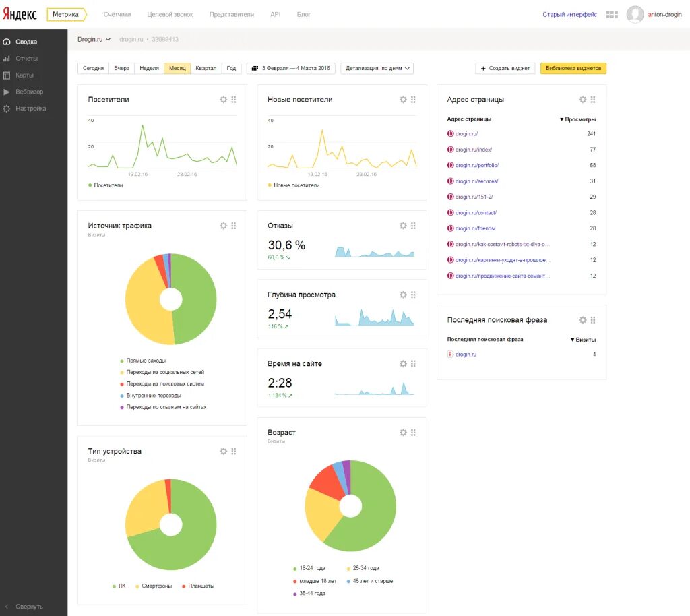The width and height of the screenshot is (690, 616).
Task: Toggle Переходы из поисковых систем legend entry
Action: point(162,383)
